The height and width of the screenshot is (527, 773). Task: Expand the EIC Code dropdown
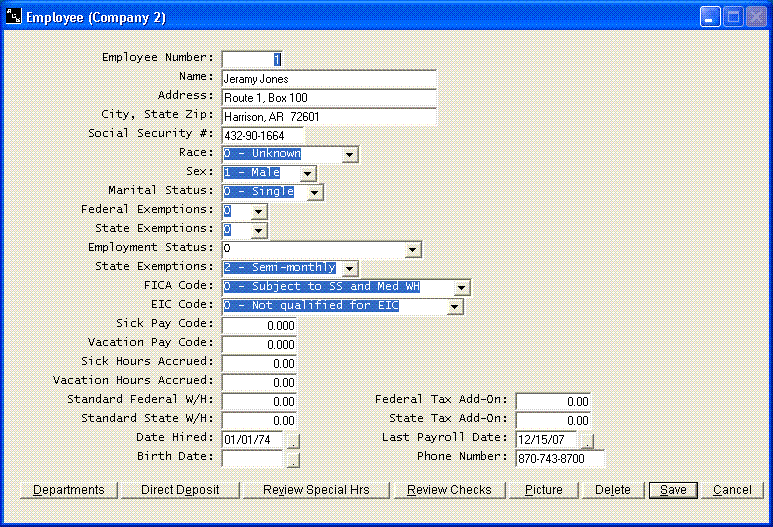455,306
